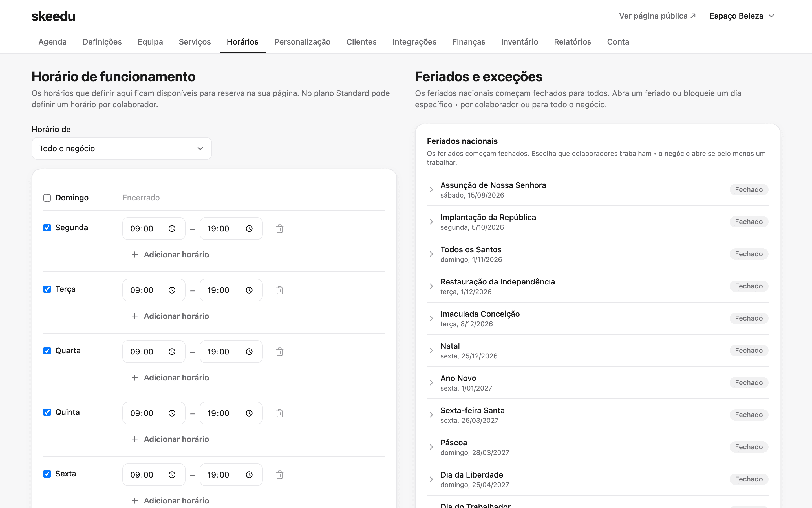Open the Todo o negócio dropdown

pos(122,148)
